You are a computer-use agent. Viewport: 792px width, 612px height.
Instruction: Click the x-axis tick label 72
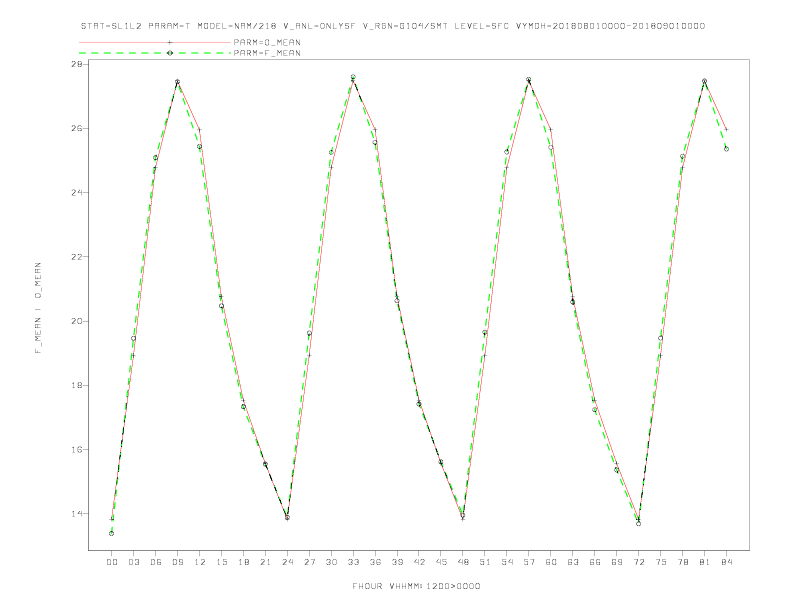click(x=638, y=562)
